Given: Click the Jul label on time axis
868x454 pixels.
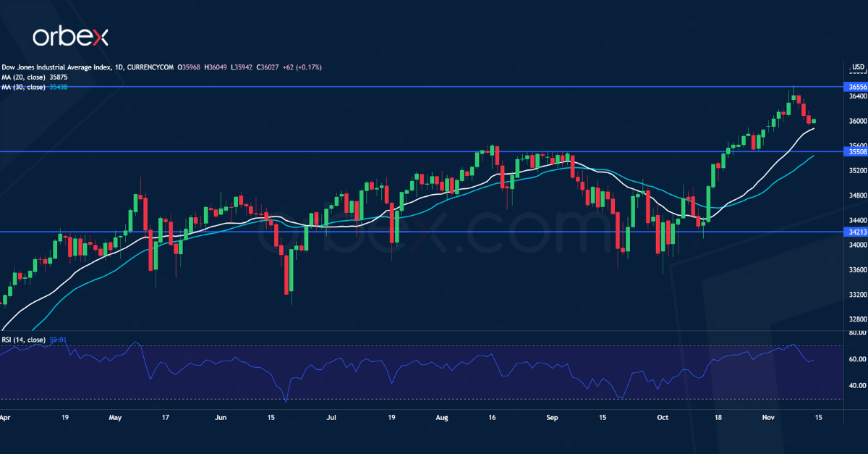Looking at the screenshot, I should click(331, 418).
